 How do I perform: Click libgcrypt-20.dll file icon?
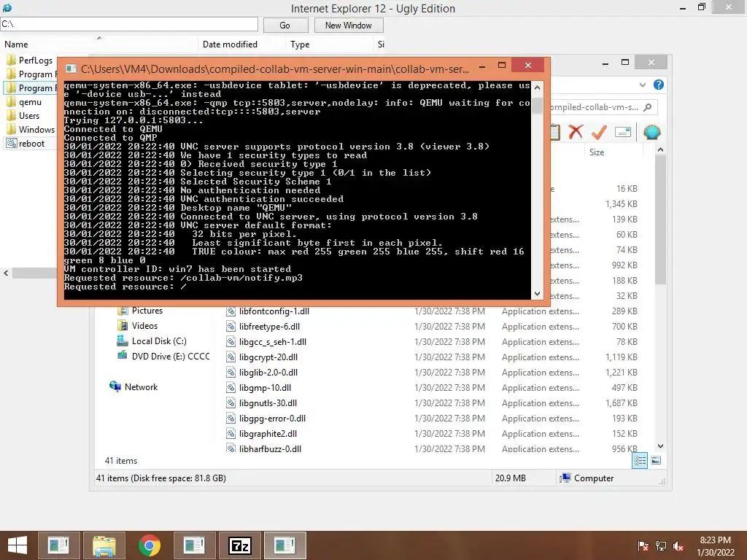coord(231,357)
